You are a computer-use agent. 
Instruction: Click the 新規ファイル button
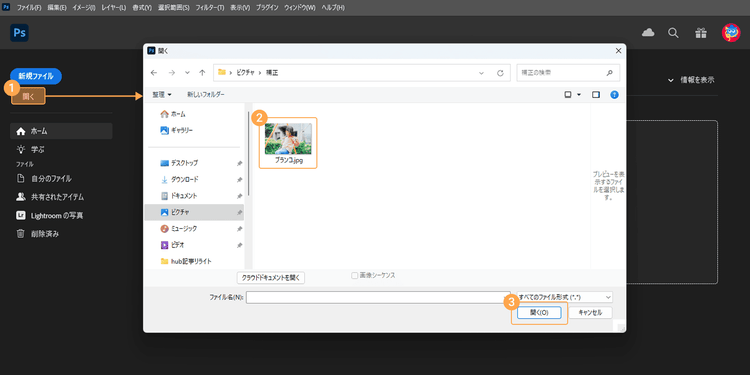[36, 76]
